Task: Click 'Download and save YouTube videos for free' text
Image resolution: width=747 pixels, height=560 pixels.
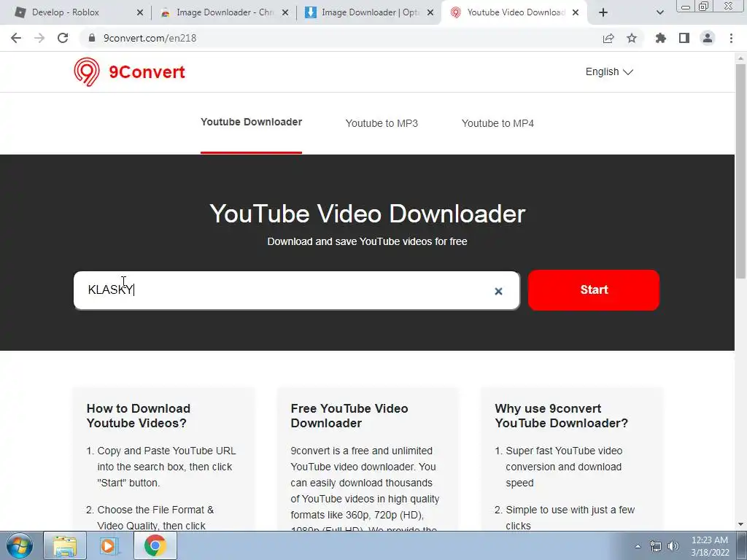Action: [x=367, y=241]
